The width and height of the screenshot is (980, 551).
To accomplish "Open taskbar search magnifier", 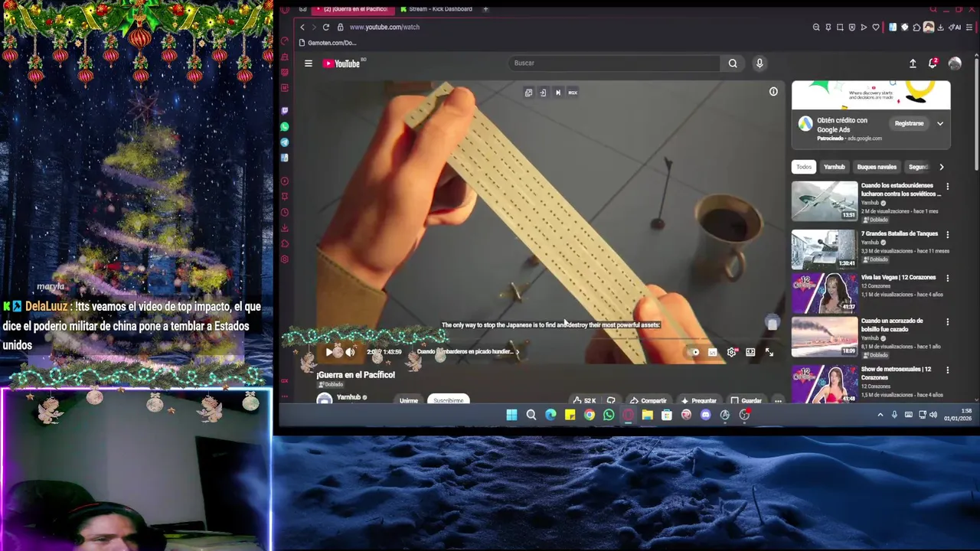I will 531,415.
